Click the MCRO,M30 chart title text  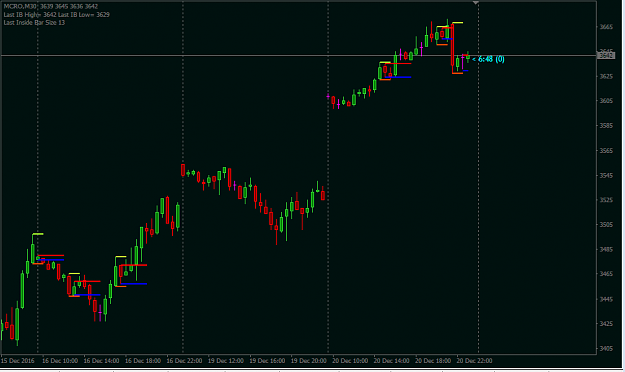[x=20, y=6]
